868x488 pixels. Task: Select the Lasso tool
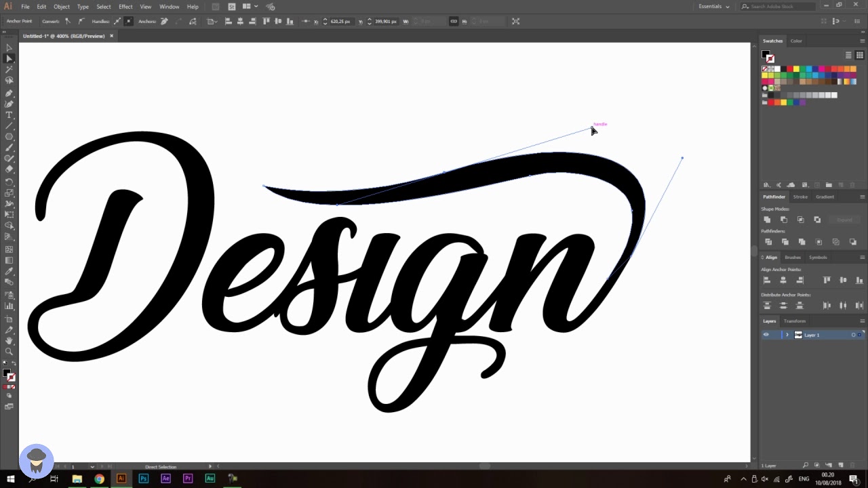click(x=9, y=80)
